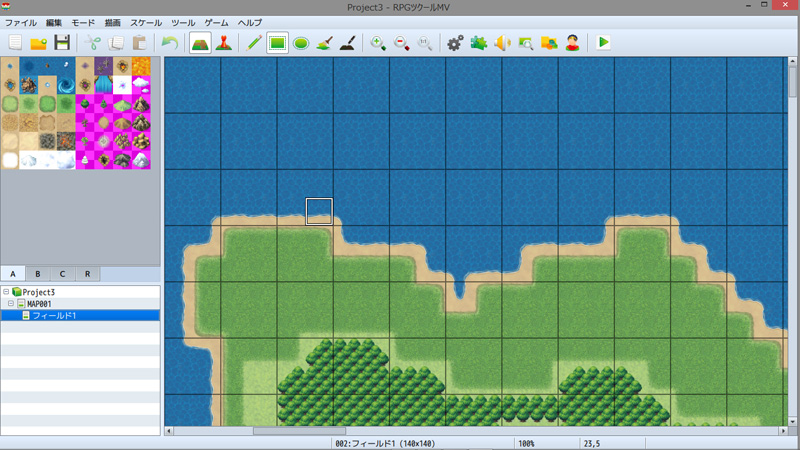
Task: Select the Flood Fill bucket tool
Action: 324,43
